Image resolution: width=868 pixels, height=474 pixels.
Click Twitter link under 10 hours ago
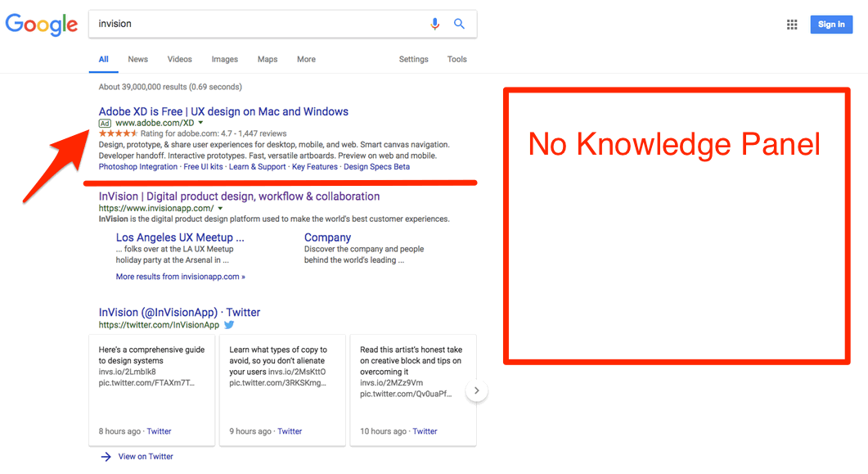[x=425, y=431]
